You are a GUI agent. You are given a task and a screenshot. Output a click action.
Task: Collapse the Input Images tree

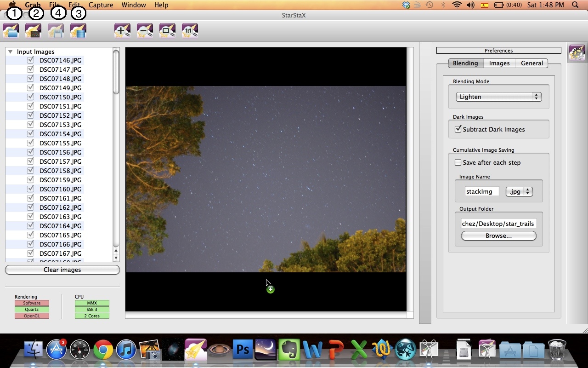click(10, 52)
